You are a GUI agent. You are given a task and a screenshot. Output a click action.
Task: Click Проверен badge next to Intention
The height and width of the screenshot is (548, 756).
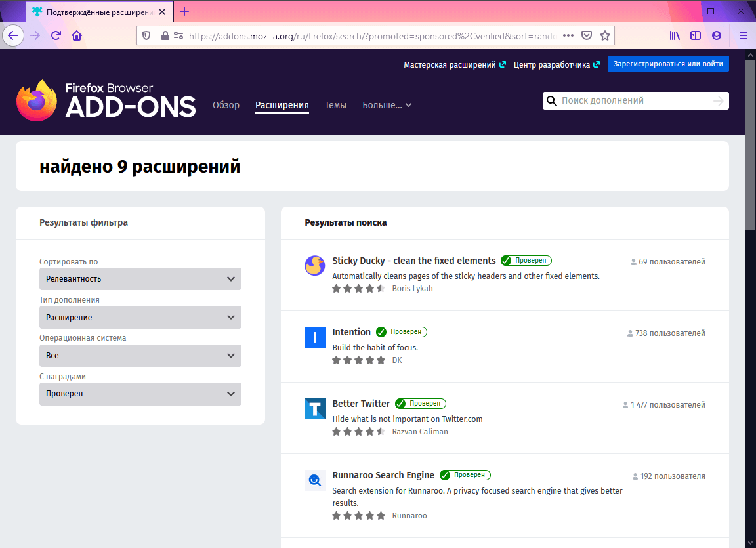pyautogui.click(x=401, y=332)
